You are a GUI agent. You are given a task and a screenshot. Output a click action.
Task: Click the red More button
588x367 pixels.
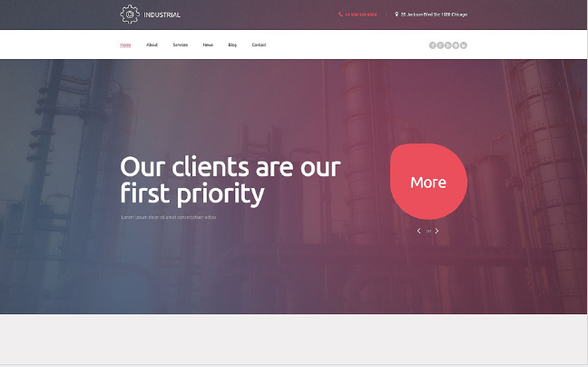(x=428, y=182)
